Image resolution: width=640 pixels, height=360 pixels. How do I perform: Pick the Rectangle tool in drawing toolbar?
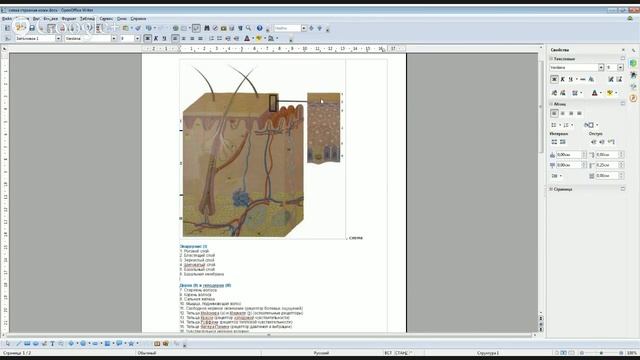click(27, 344)
